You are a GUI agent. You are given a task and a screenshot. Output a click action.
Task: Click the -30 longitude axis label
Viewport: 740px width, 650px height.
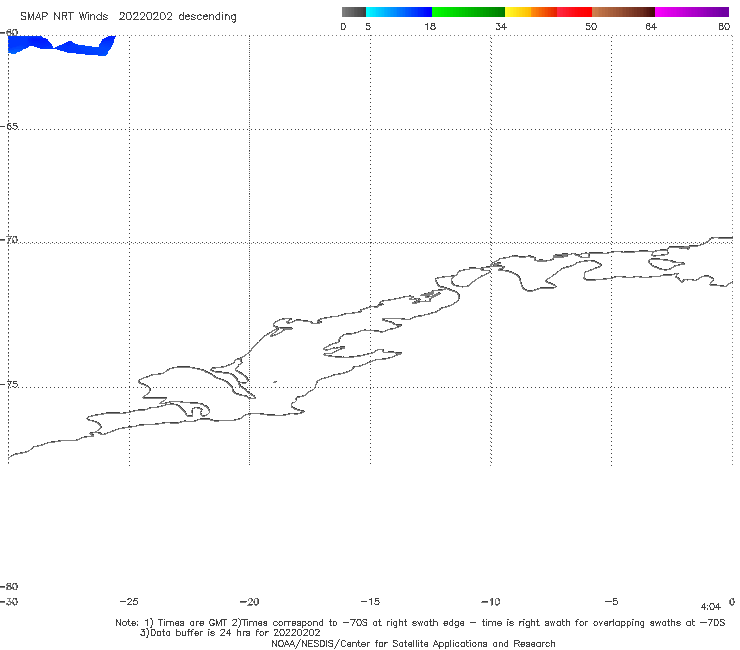click(9, 602)
